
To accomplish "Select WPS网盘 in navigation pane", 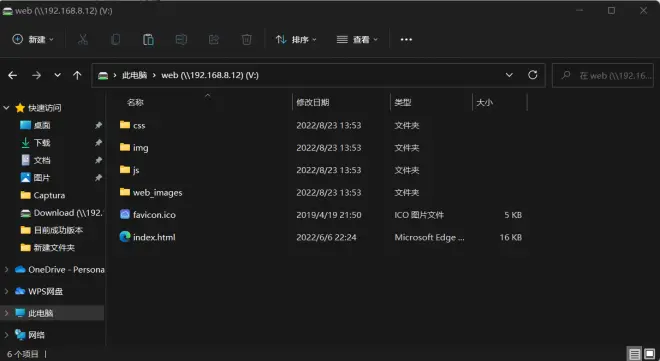I will pyautogui.click(x=45, y=291).
